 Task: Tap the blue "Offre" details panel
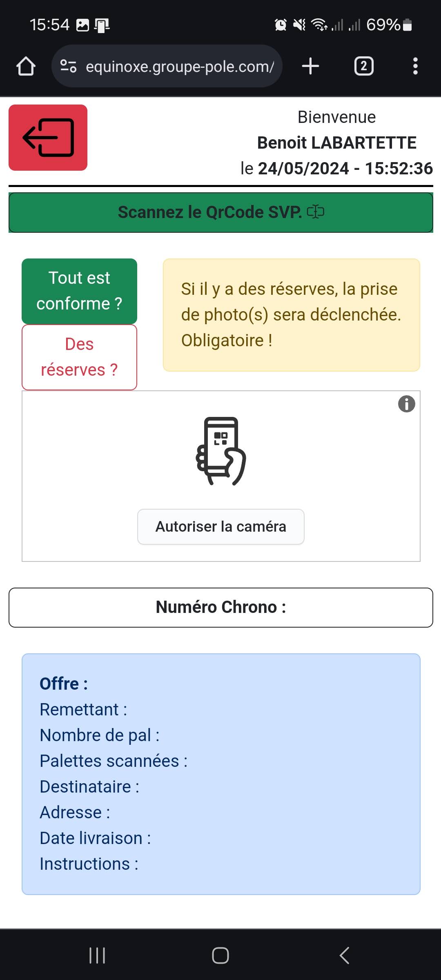pos(221,774)
